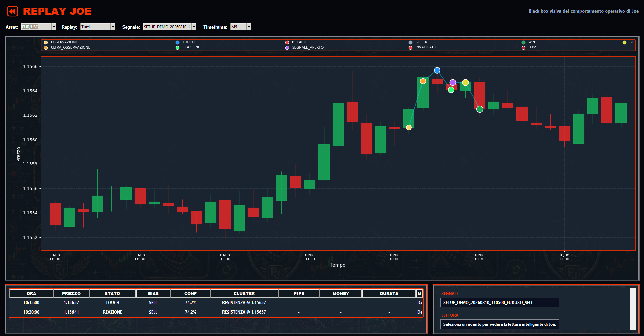Click RESISTENZA @ 1.15657 in TOUCH row
This screenshot has height=336, width=644.
coord(244,303)
